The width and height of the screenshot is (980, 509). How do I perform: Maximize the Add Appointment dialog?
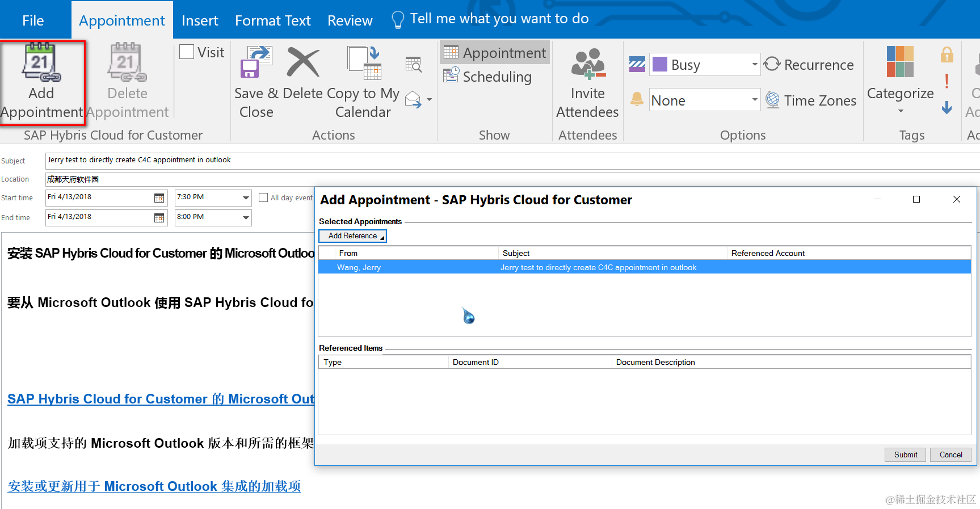916,199
